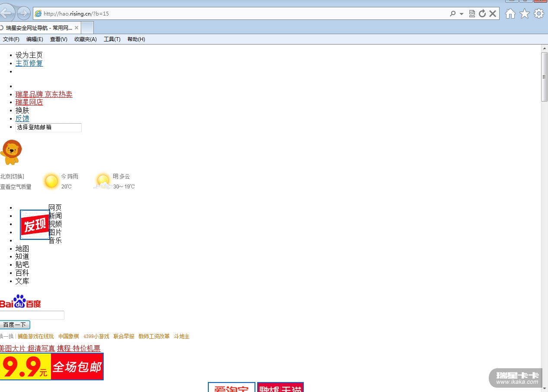This screenshot has width=548, height=392.
Task: Click the scrollbar up arrow
Action: [545, 48]
